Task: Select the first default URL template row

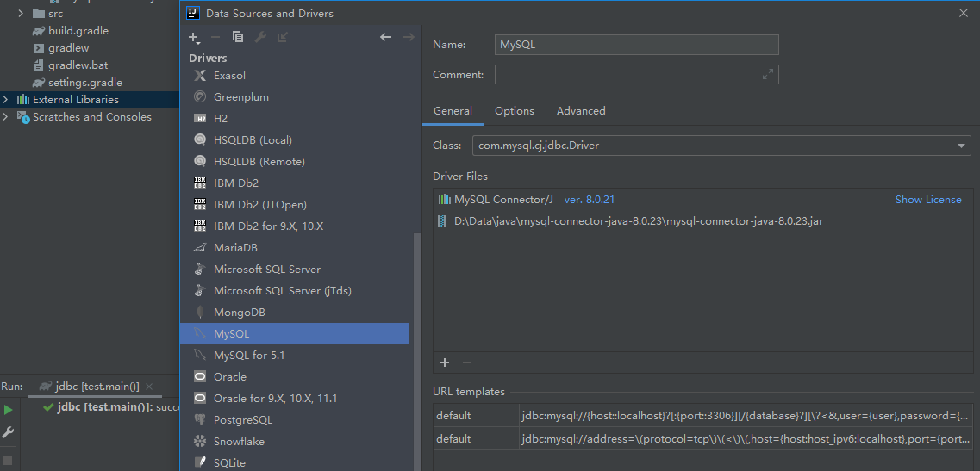Action: point(702,416)
